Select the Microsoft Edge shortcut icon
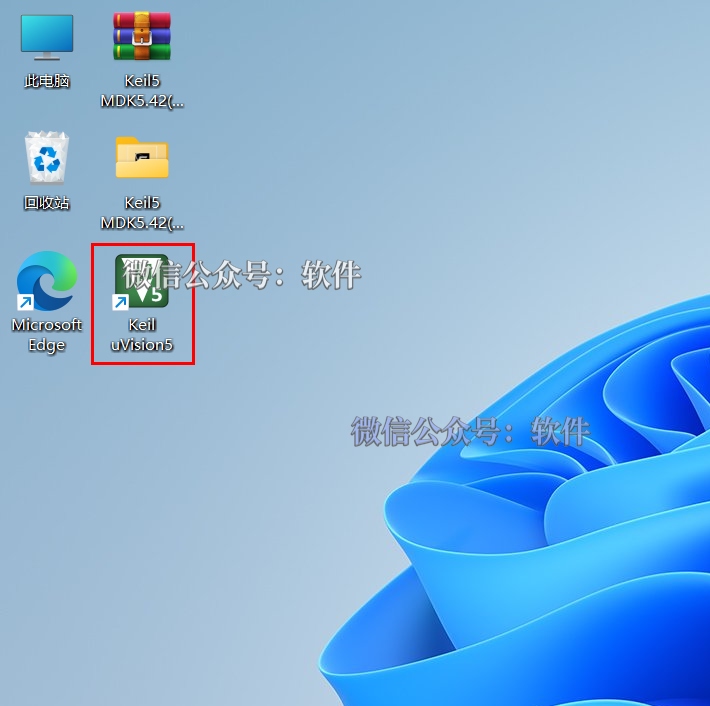The width and height of the screenshot is (710, 706). (x=47, y=281)
